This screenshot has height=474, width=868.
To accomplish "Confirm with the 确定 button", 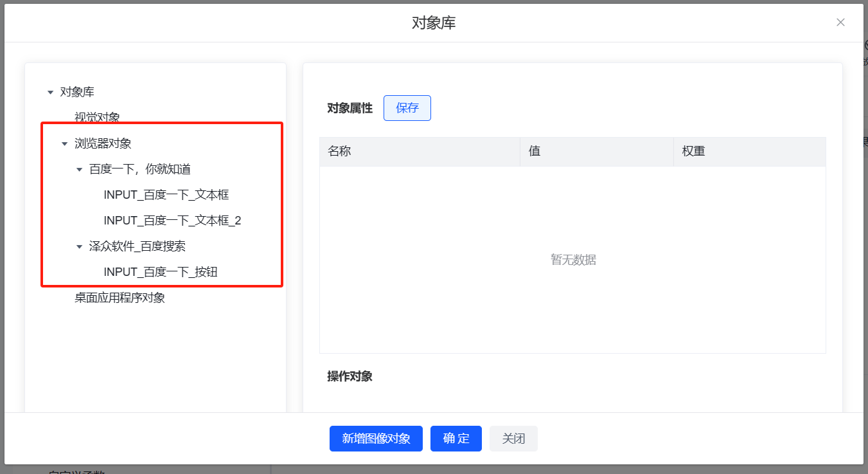I will [x=456, y=439].
